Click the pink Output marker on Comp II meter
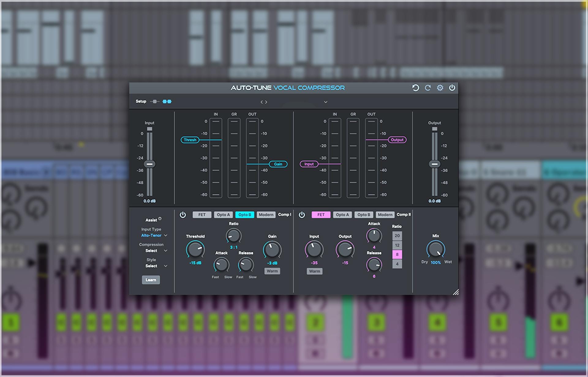588x377 pixels. point(397,140)
